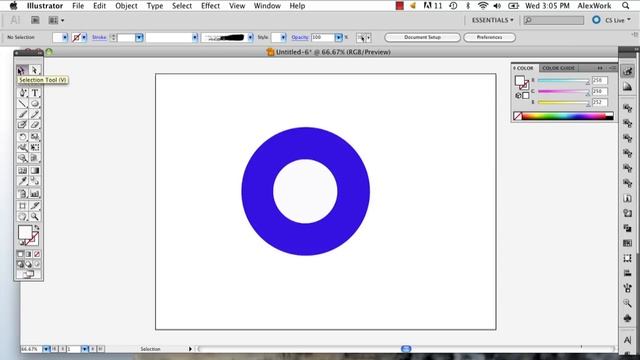The width and height of the screenshot is (640, 360).
Task: Pick the Shape Builder tool
Action: [22, 158]
